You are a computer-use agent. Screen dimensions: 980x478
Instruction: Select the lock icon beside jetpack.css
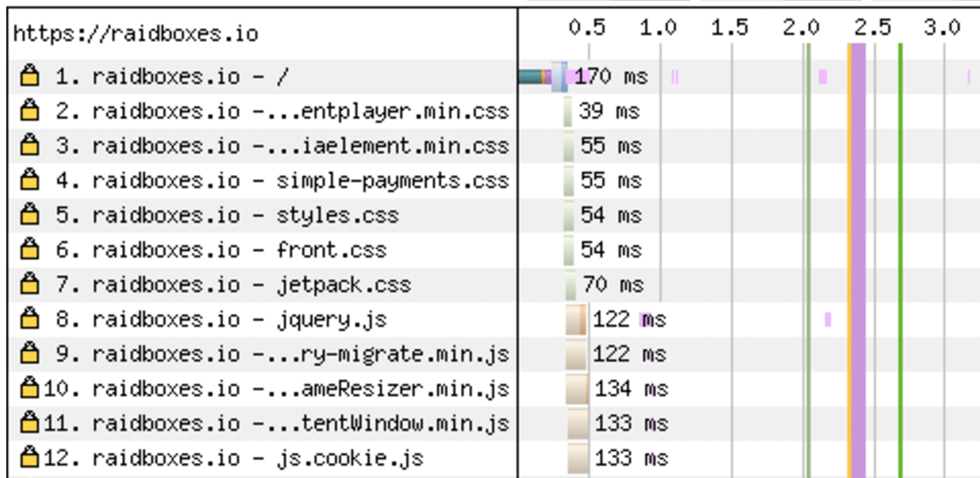(x=29, y=285)
